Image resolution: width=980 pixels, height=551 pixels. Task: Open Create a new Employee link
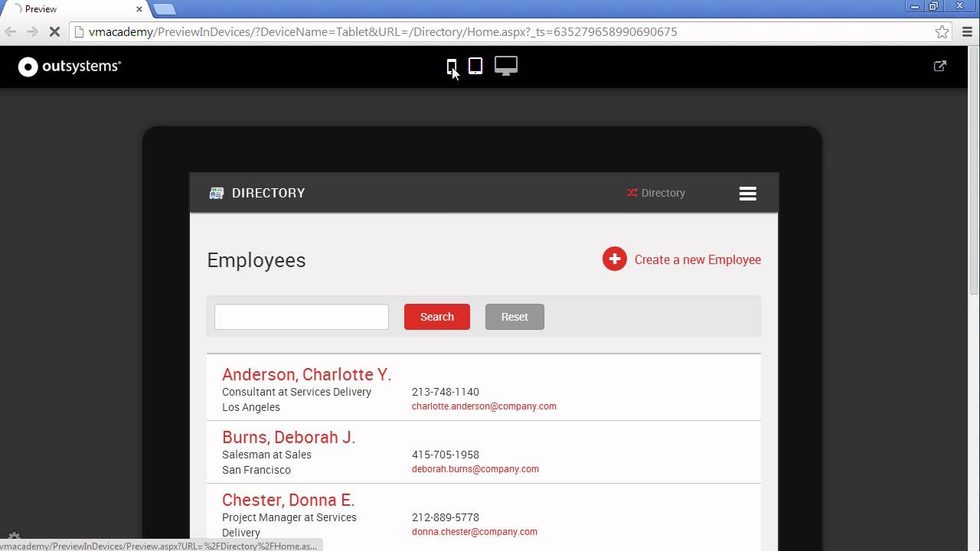697,259
